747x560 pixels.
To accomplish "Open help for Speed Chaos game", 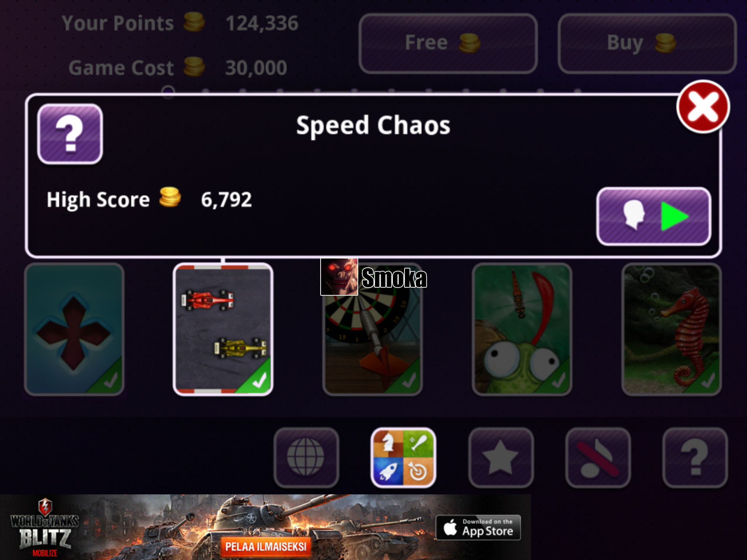I will click(70, 134).
